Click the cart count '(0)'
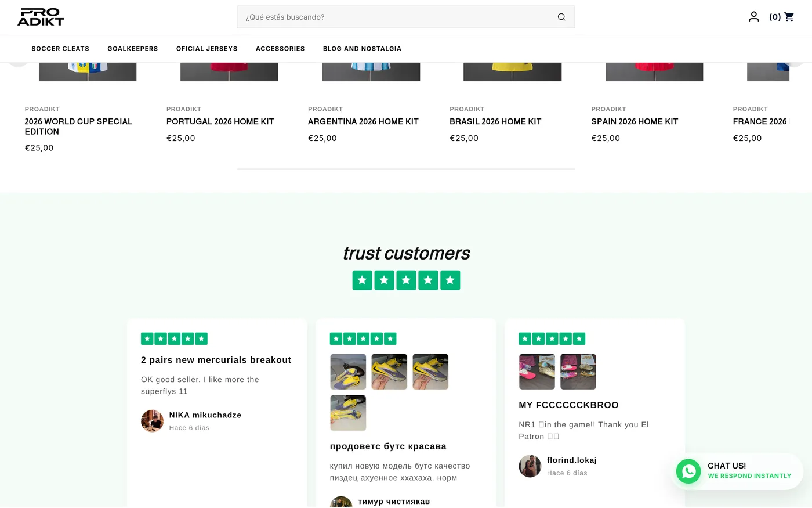 [775, 17]
